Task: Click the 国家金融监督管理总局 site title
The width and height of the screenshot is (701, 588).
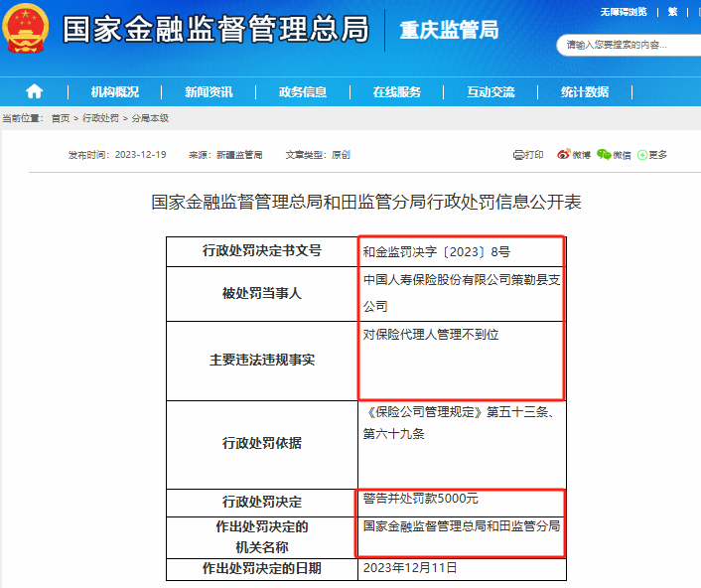Action: click(x=215, y=30)
